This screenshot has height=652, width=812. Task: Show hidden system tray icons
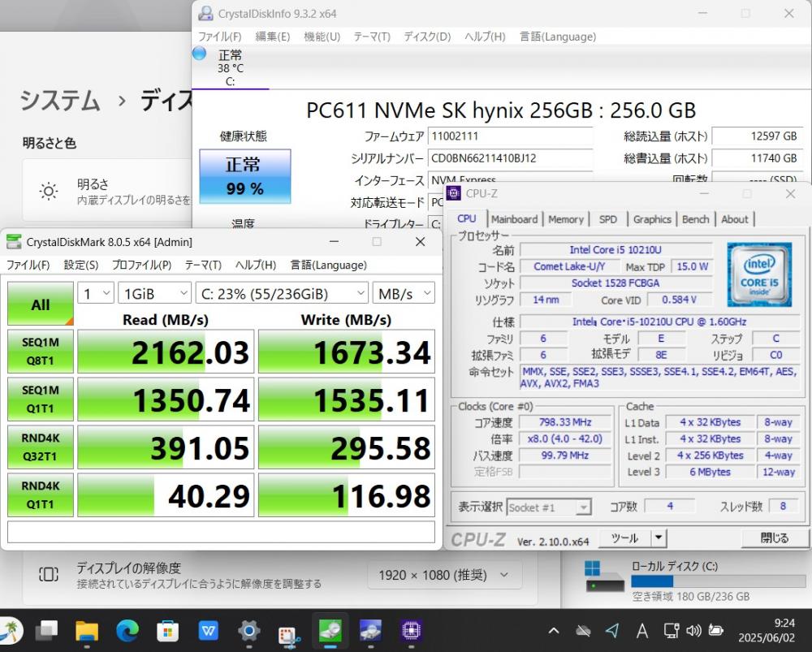tap(554, 631)
